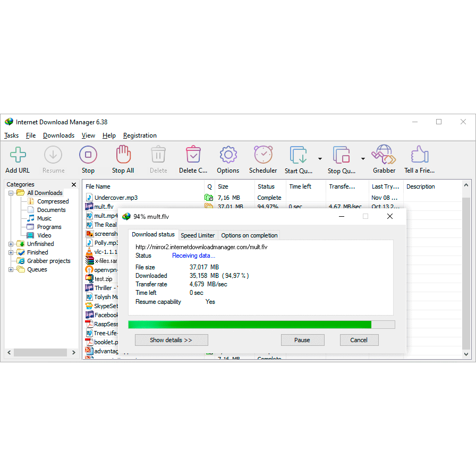
Task: Switch to Options on completion tab
Action: click(x=249, y=235)
